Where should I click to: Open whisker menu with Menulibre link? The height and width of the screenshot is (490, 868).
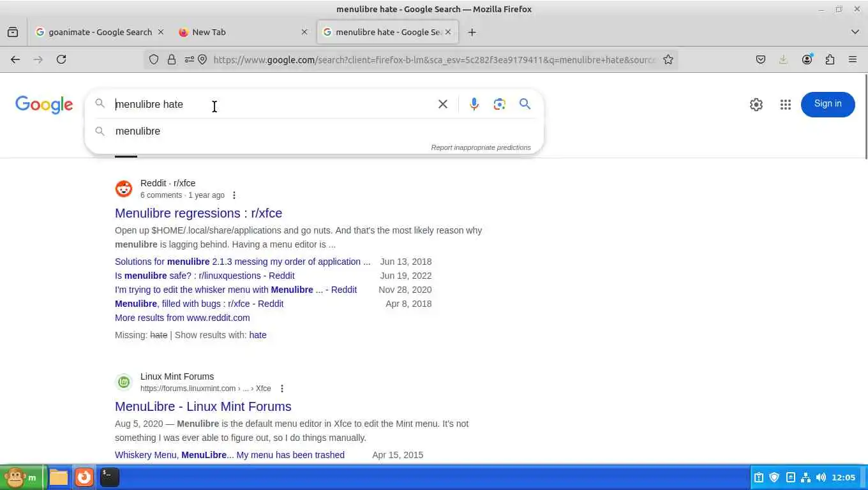(x=236, y=290)
